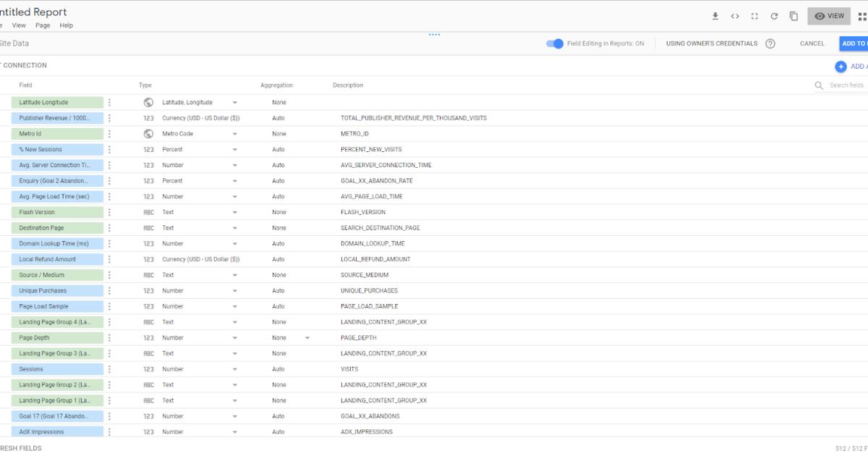Click the Cancel button
Viewport: 868px width, 456px height.
tap(812, 43)
